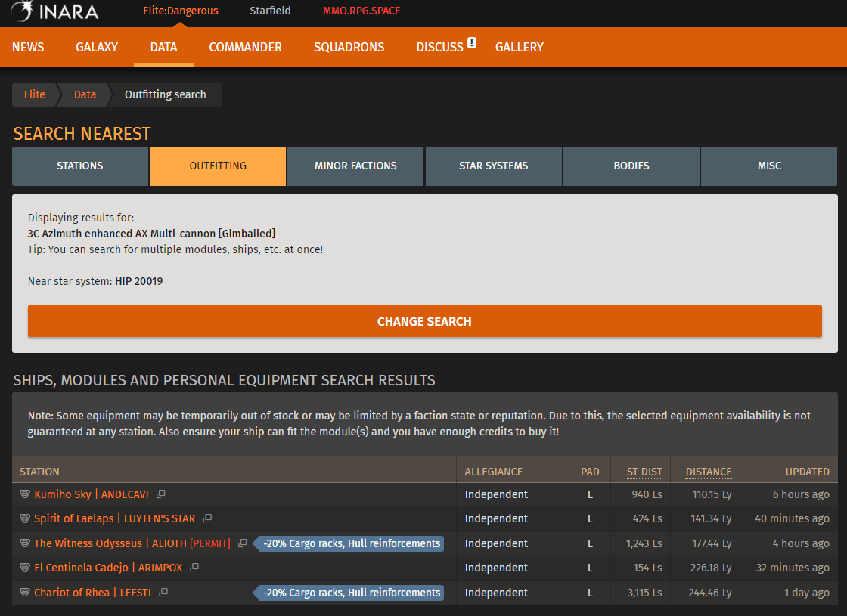Go to Elite breadcrumb
The width and height of the screenshot is (847, 616).
(35, 94)
